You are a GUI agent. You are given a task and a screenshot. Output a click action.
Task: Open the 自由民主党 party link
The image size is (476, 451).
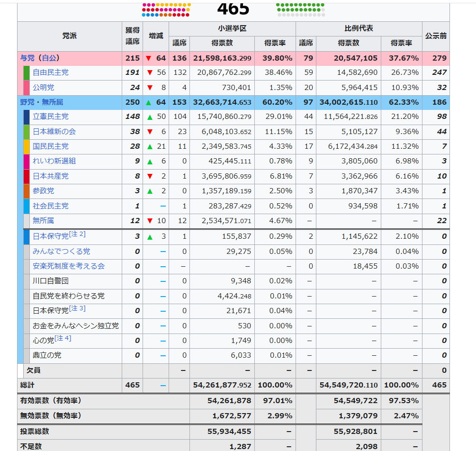[x=51, y=72]
